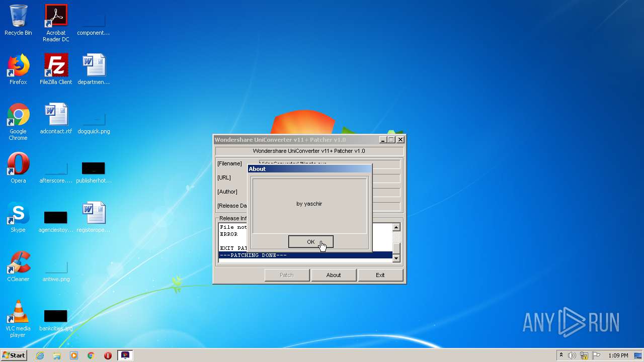Open volume control in system tray

572,355
